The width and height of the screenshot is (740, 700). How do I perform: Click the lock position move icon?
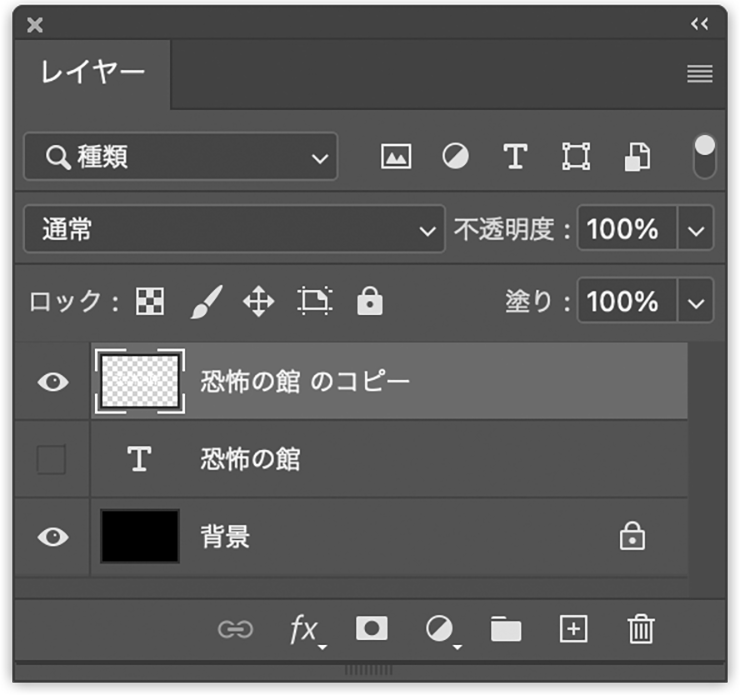pyautogui.click(x=258, y=302)
